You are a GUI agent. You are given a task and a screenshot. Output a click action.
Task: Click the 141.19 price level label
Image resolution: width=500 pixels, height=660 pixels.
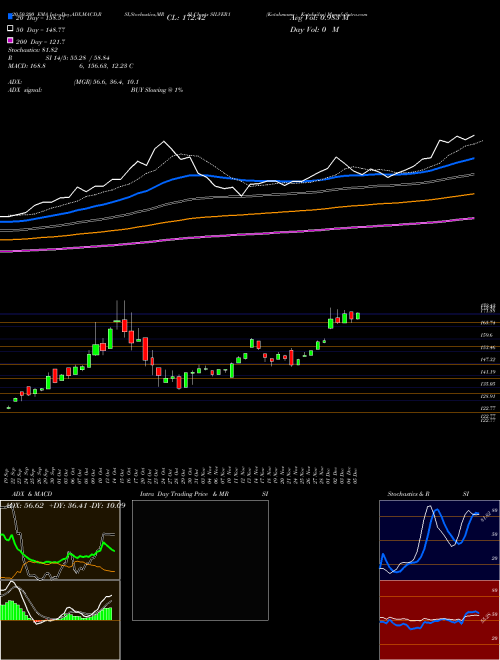click(489, 372)
